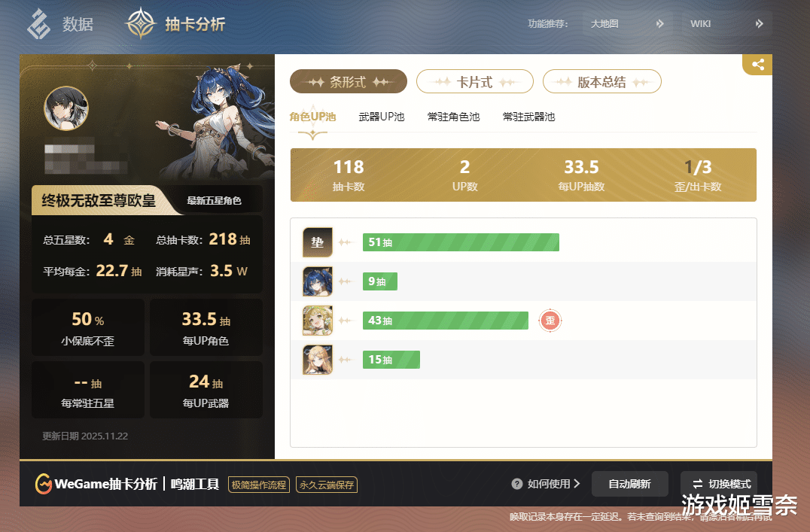This screenshot has height=532, width=810.
Task: Expand the 大地图 recommendation arrow
Action: coord(659,24)
